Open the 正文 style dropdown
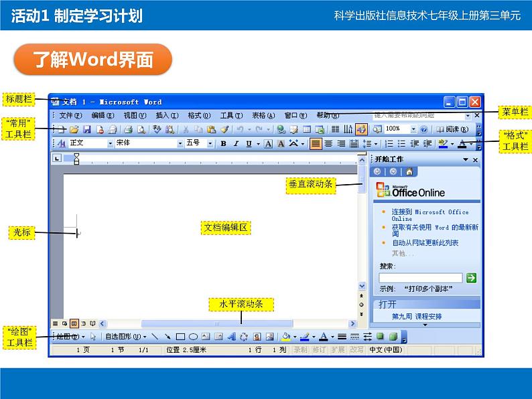The image size is (532, 399). point(110,144)
